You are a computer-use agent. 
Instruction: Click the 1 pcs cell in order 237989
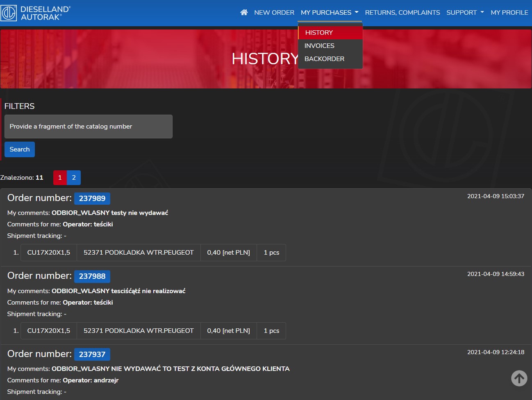(271, 253)
